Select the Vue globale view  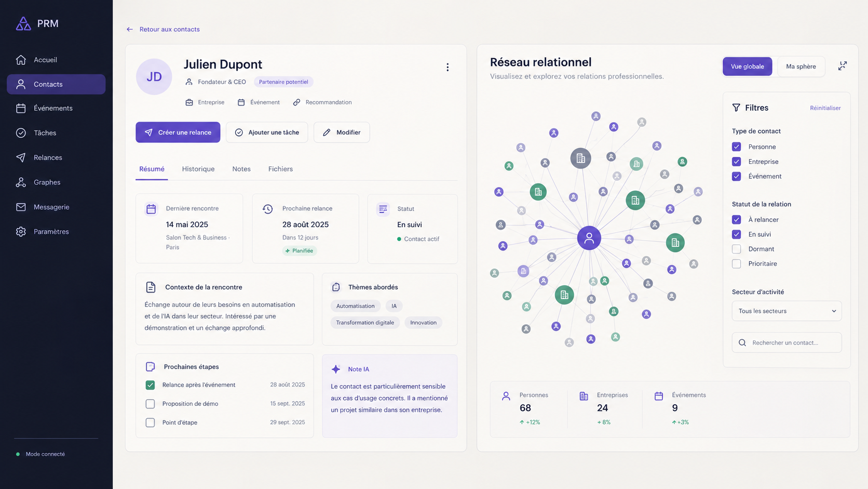[748, 67]
